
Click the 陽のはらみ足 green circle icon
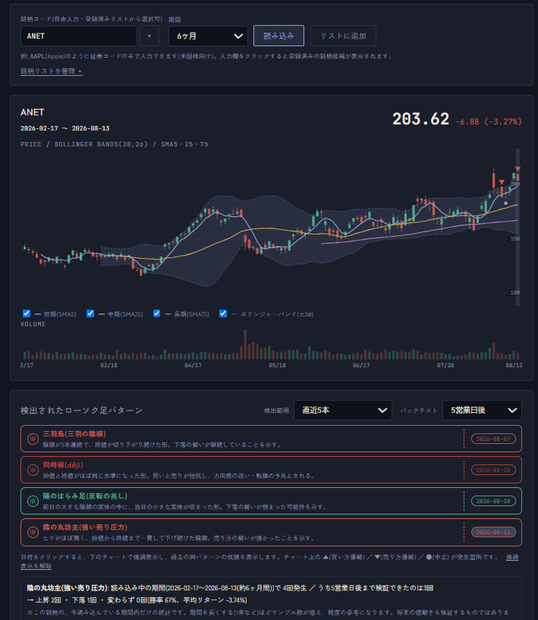click(33, 501)
